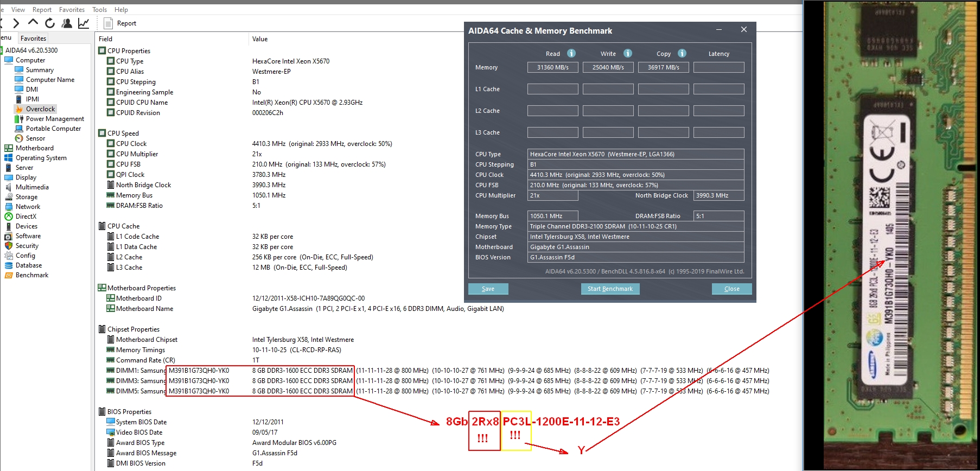Click the Memory Write result field
Image resolution: width=980 pixels, height=471 pixels.
point(608,67)
